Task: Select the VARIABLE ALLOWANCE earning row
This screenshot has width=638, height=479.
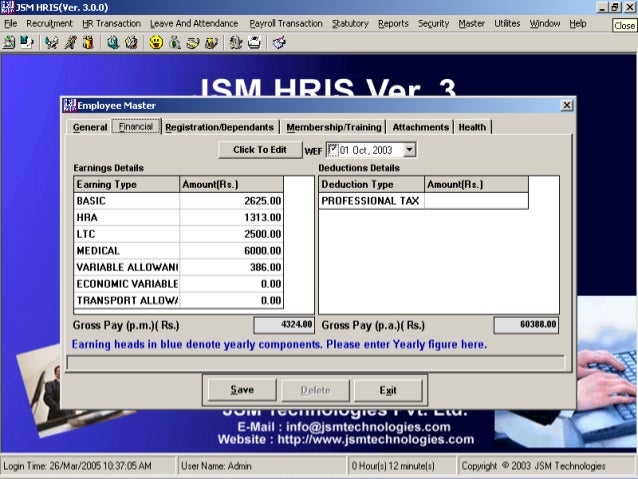Action: point(127,267)
